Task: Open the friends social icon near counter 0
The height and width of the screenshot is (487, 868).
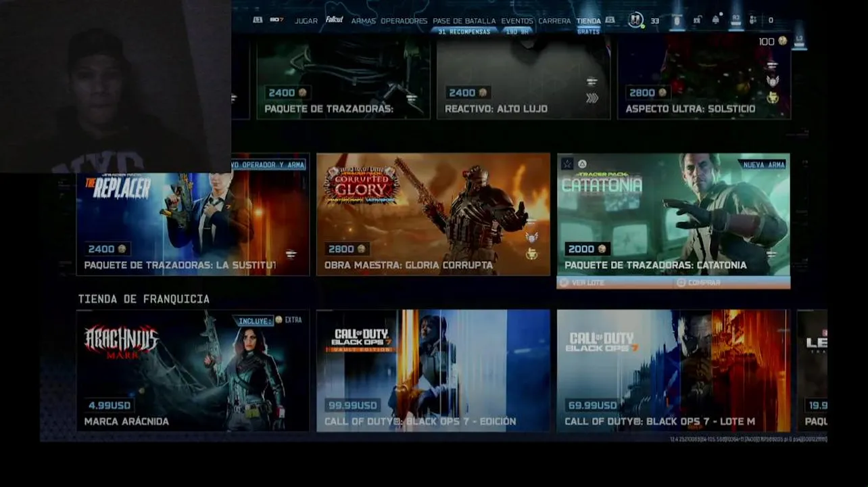Action: point(753,20)
